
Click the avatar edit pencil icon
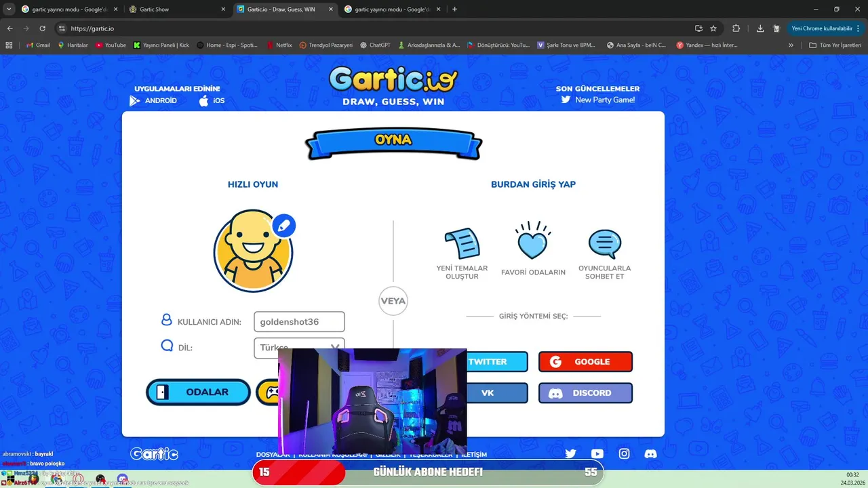point(283,226)
